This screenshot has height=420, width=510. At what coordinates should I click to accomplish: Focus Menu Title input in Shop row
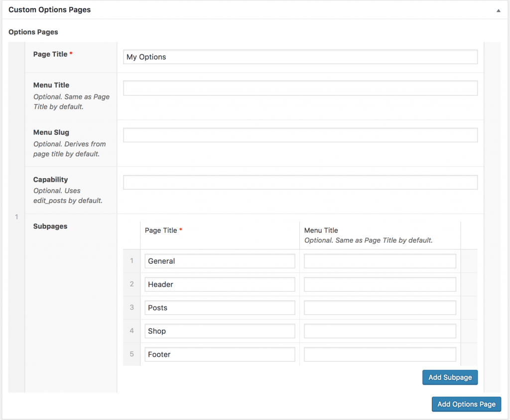point(380,331)
